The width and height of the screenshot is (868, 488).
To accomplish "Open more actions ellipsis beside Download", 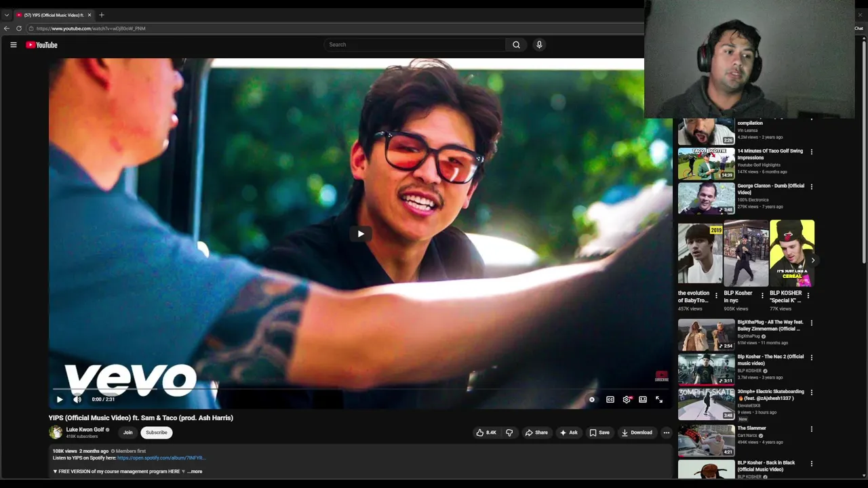I will [x=667, y=432].
